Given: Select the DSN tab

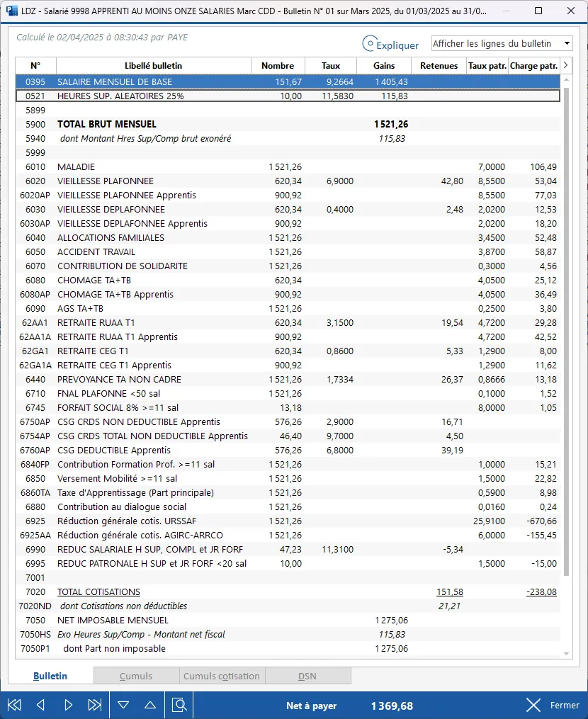Looking at the screenshot, I should pyautogui.click(x=307, y=676).
